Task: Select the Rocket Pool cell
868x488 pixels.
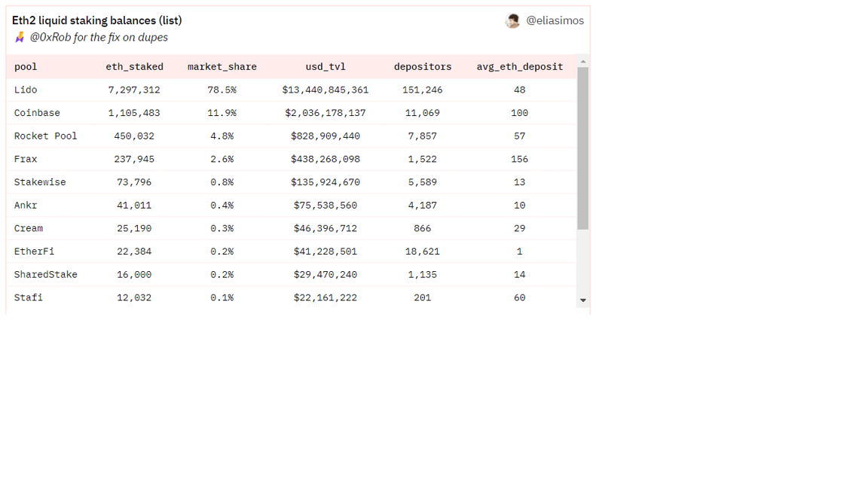Action: (46, 136)
